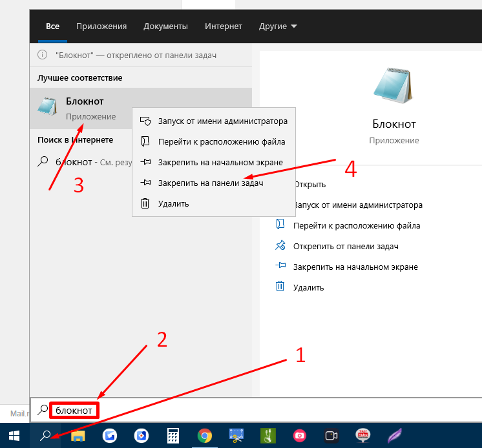Expand the Другие filter dropdown
The height and width of the screenshot is (448, 482).
point(278,26)
